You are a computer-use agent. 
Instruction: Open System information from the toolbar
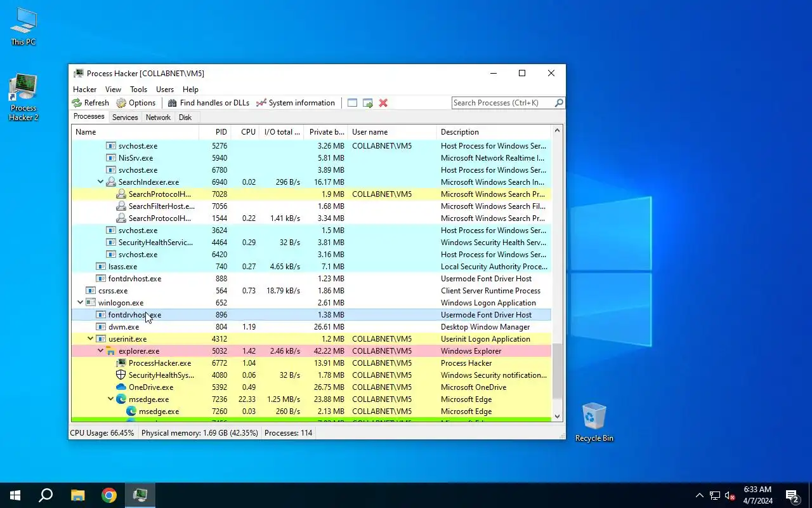coord(296,103)
